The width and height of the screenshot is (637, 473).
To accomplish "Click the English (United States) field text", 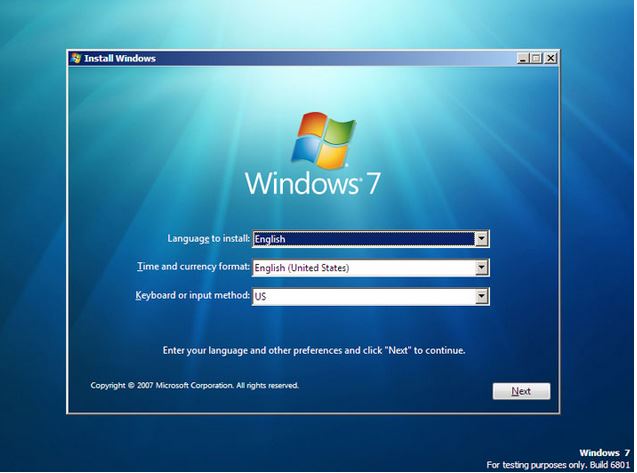I will click(x=301, y=268).
